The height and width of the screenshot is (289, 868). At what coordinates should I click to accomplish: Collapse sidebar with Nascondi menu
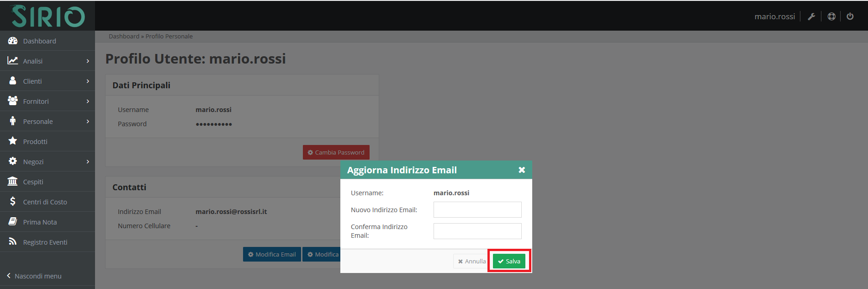point(34,276)
